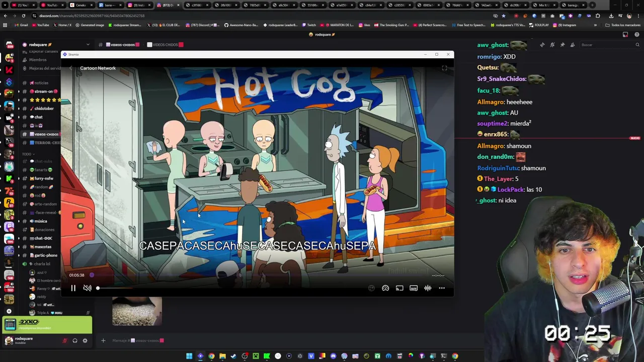Open playback speed gauge icon
Image resolution: width=644 pixels, height=362 pixels.
(385, 288)
